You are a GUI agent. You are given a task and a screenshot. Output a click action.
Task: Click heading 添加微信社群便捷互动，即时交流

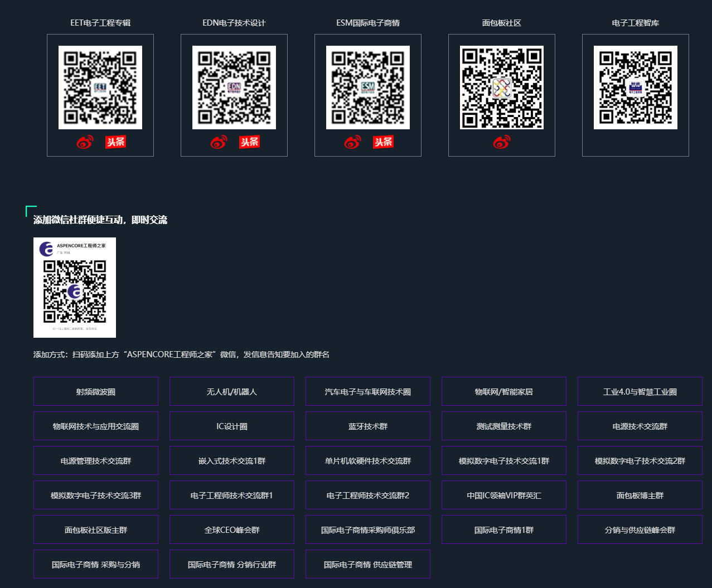coord(100,220)
